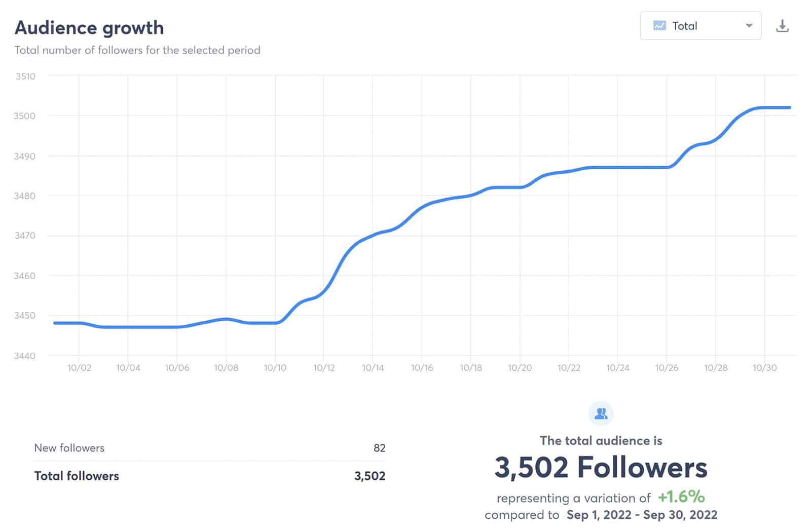811x532 pixels.
Task: Open the Total metric dropdown
Action: pos(700,26)
